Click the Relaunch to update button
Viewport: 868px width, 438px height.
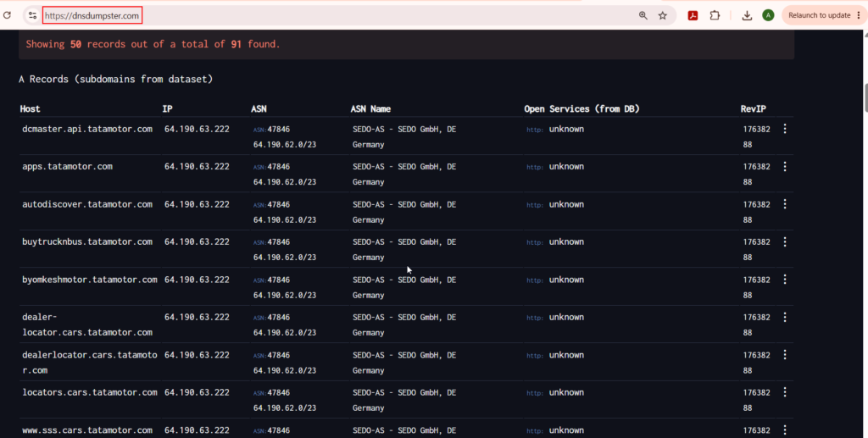tap(824, 15)
